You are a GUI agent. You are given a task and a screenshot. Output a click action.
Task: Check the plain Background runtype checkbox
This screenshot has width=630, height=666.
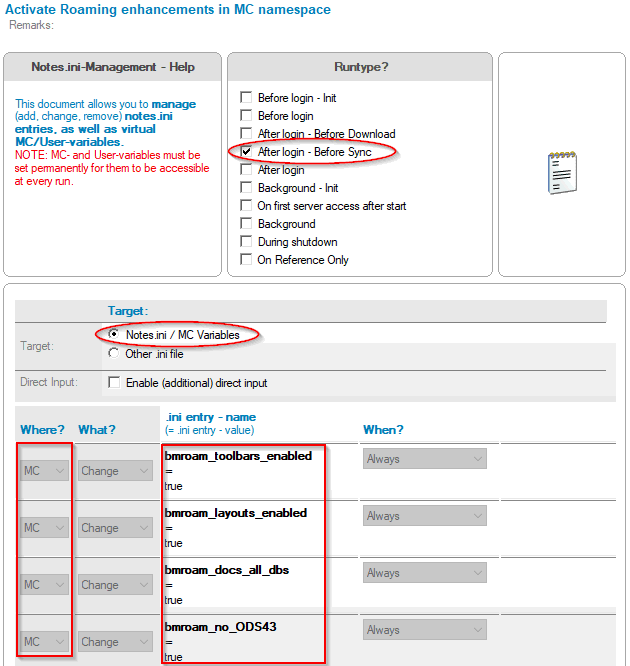coord(246,223)
